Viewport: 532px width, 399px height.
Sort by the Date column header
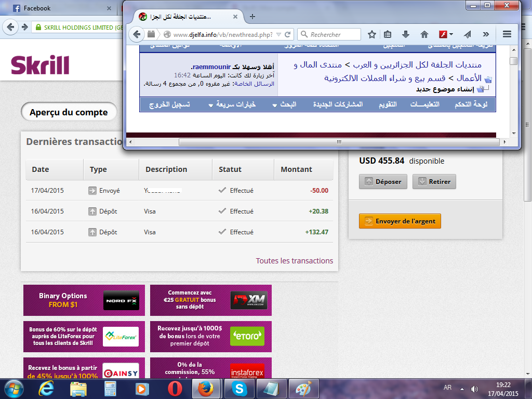click(x=55, y=169)
